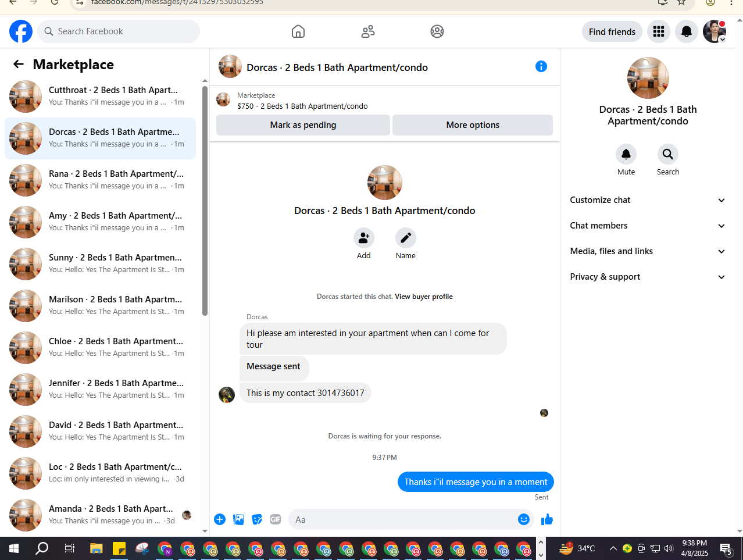Attach a photo using the image icon

click(238, 519)
